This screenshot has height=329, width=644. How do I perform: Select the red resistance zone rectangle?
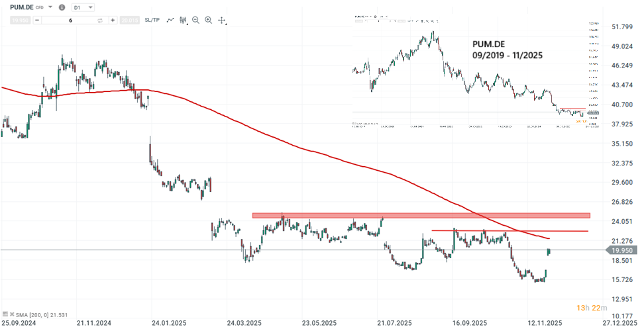[x=420, y=215]
